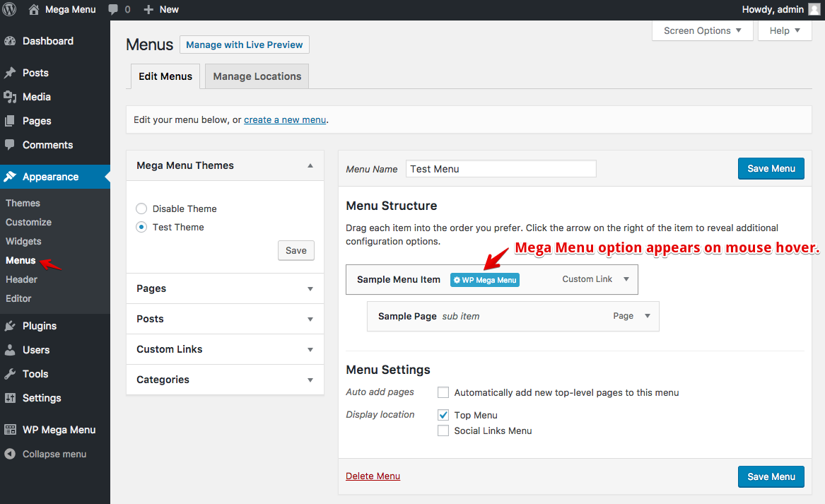Screen dimensions: 825x504
Task: Click the Plugins plug icon
Action: [x=10, y=326]
